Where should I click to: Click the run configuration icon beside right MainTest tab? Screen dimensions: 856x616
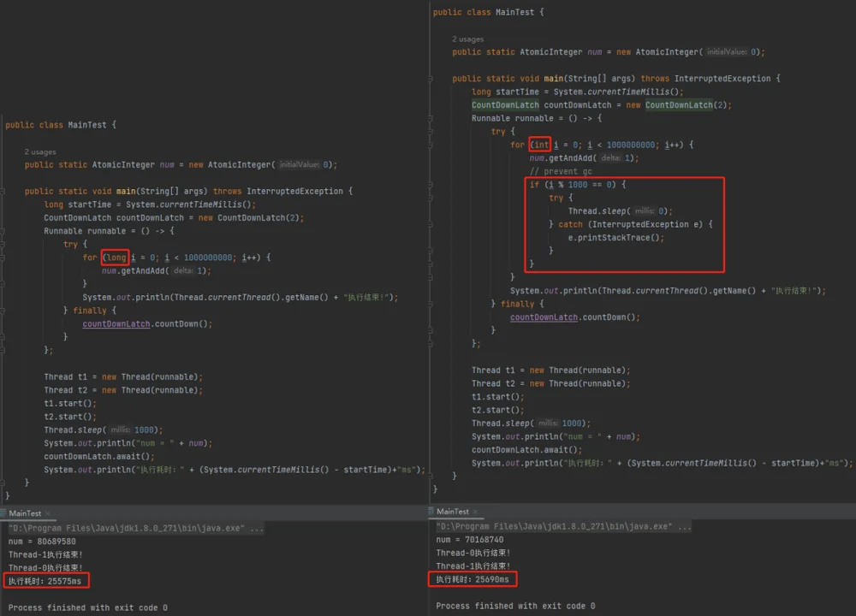431,512
